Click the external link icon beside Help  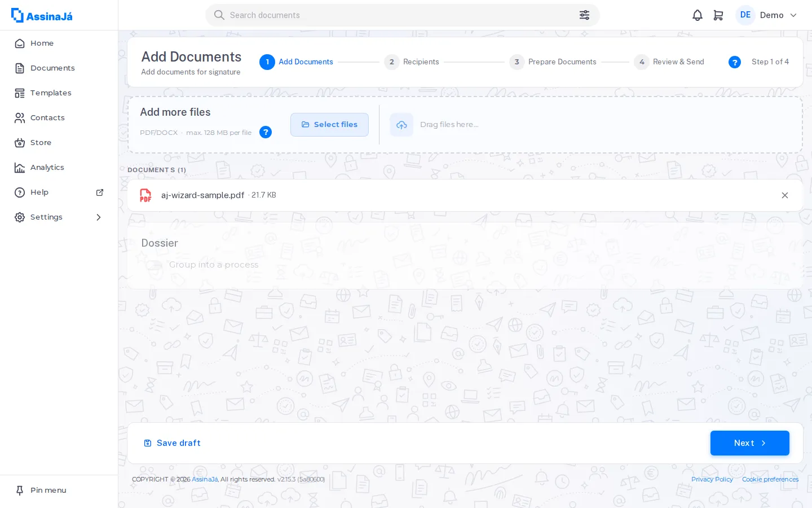(100, 192)
